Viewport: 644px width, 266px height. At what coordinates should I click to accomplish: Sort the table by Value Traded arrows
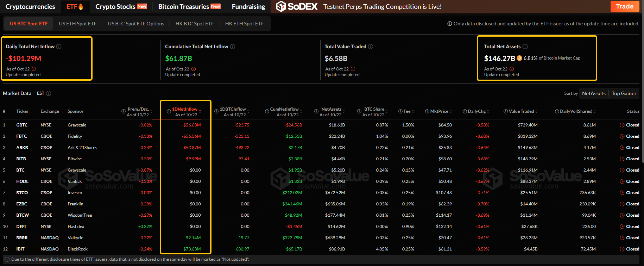tap(537, 111)
